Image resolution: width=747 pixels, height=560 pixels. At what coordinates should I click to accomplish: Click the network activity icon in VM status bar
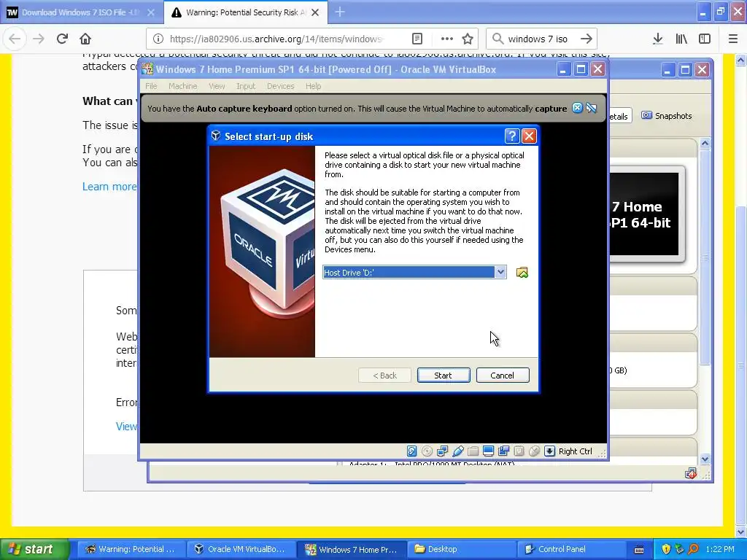click(443, 451)
